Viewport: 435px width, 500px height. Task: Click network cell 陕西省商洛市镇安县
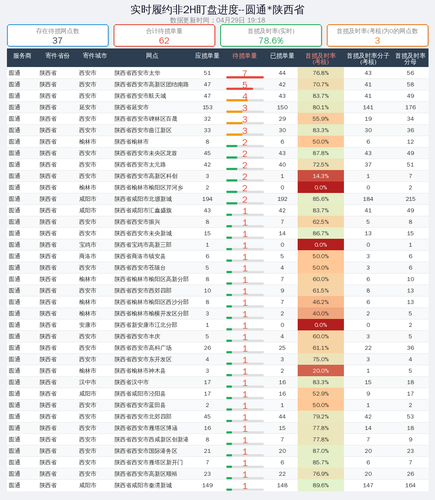coord(140,256)
